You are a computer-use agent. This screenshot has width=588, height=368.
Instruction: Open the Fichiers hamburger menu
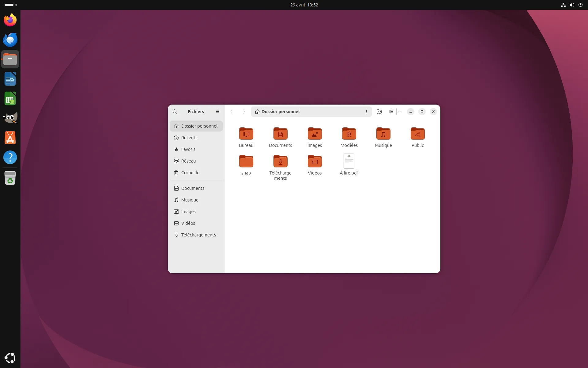(x=217, y=112)
